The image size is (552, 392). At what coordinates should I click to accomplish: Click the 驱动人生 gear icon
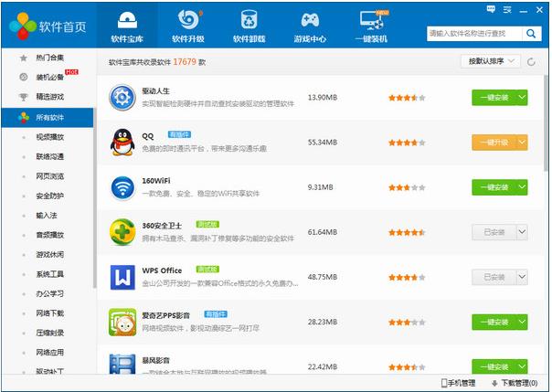[122, 98]
